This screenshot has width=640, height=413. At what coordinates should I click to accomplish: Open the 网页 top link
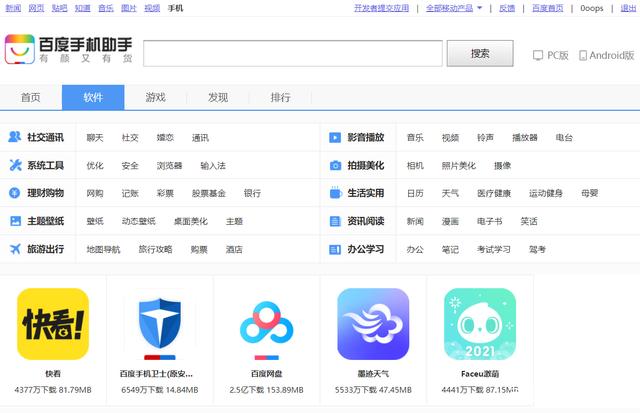pos(36,8)
